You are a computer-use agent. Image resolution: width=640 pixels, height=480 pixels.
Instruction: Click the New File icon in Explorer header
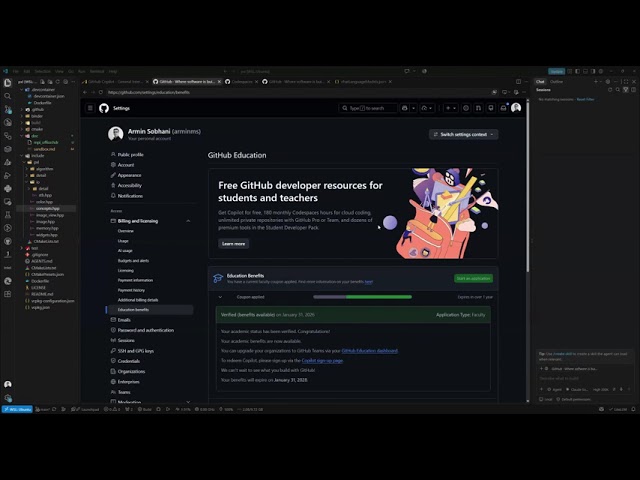click(42, 82)
